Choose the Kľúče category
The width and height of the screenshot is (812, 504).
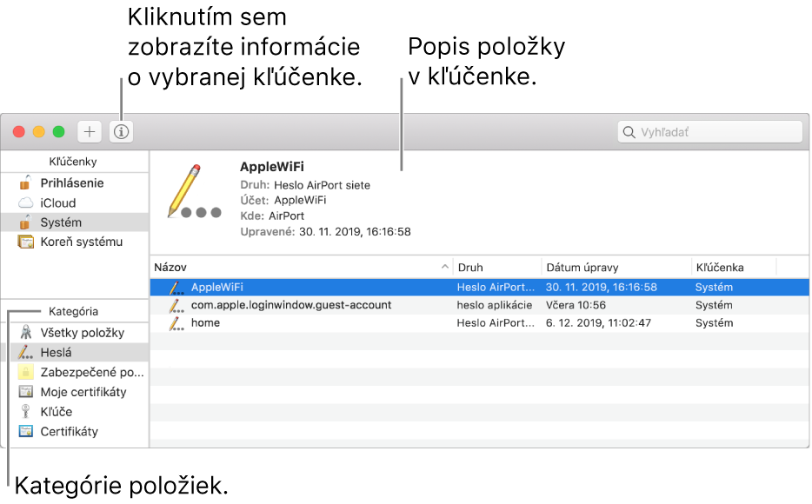[x=75, y=411]
